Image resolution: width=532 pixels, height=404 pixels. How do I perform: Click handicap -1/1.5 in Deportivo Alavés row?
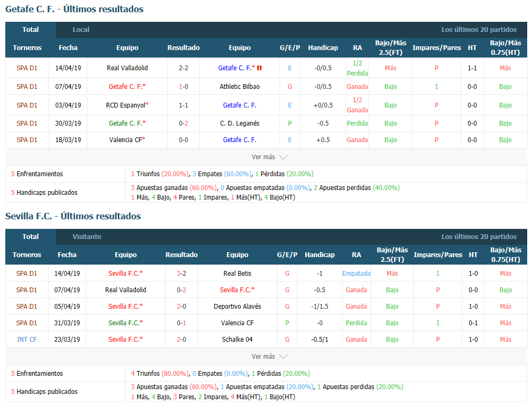coord(320,306)
